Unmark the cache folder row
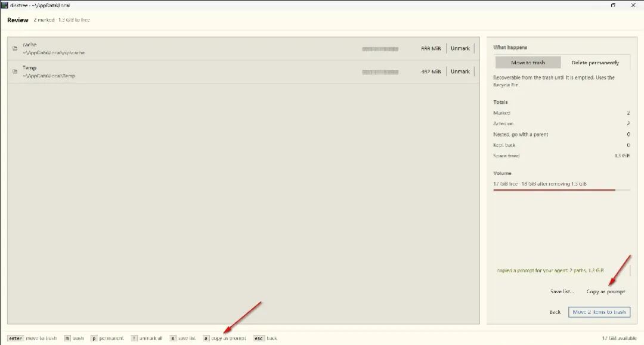The width and height of the screenshot is (644, 345). pyautogui.click(x=460, y=48)
